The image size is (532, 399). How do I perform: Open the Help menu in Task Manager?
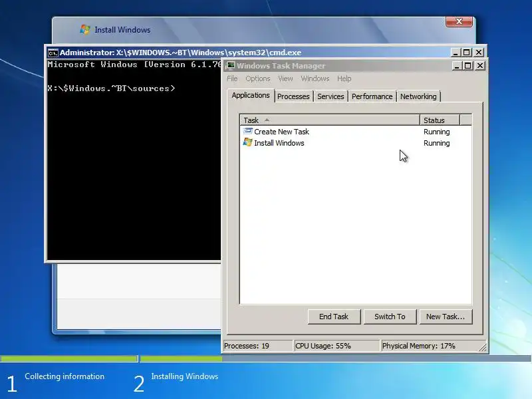tap(344, 78)
